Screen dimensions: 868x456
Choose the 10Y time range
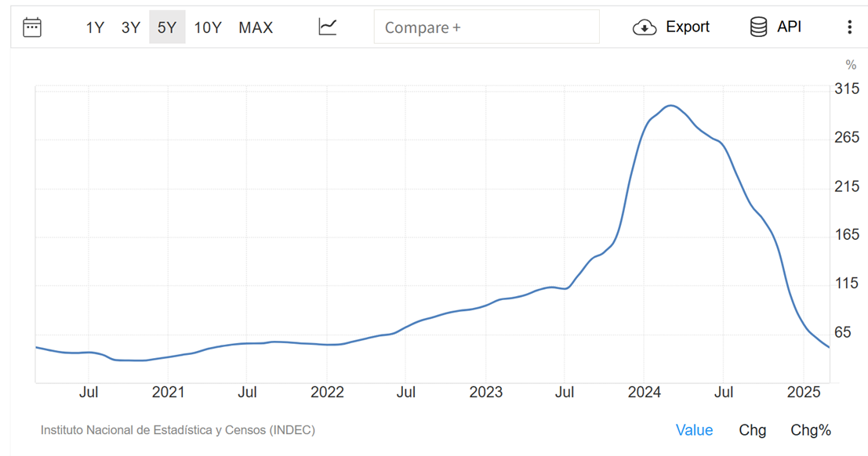pos(208,27)
